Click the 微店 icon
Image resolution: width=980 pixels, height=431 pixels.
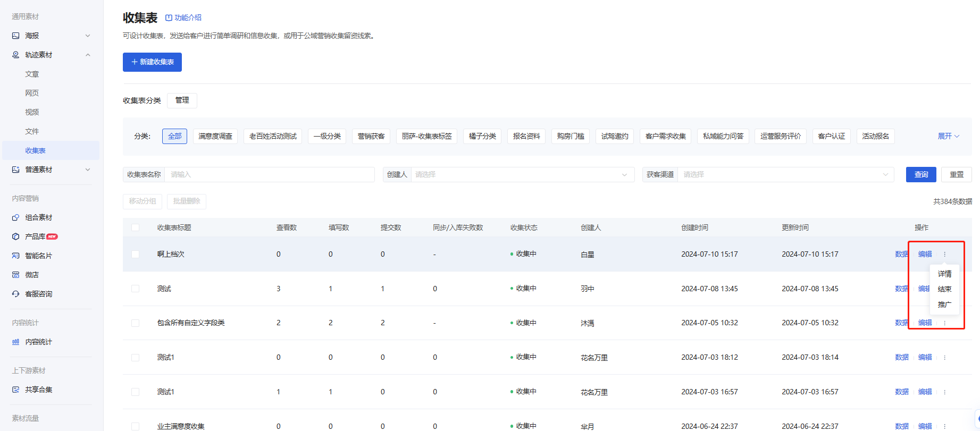coord(15,275)
